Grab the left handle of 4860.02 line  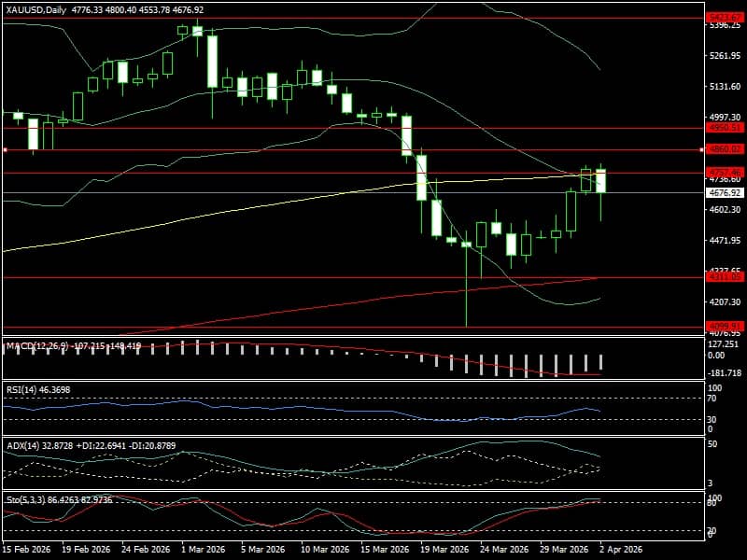(5, 149)
